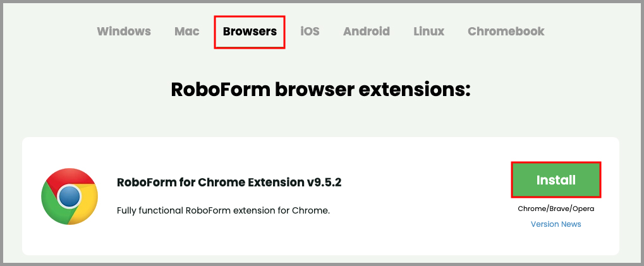Show the Android downloads tab
This screenshot has width=644, height=266.
point(367,31)
